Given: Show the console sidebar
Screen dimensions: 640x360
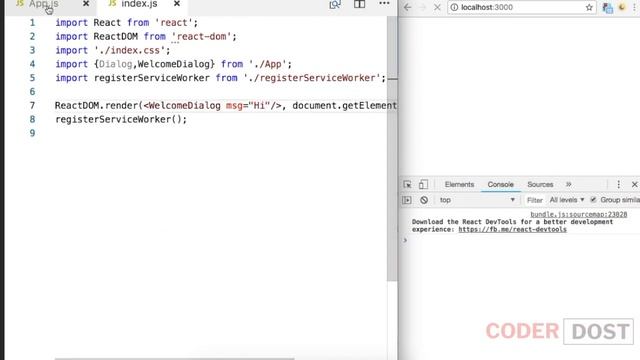Looking at the screenshot, I should [407, 200].
